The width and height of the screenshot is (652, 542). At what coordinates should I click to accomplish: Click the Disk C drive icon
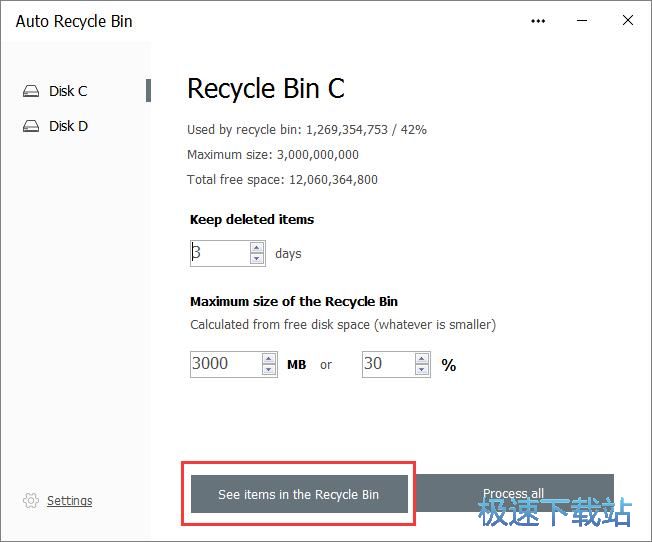point(31,91)
